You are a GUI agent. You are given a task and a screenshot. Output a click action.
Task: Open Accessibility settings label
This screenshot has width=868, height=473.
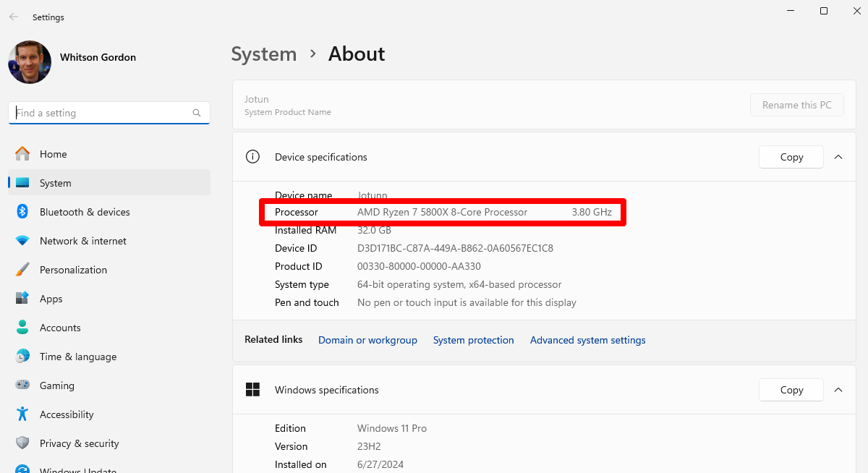click(x=67, y=414)
